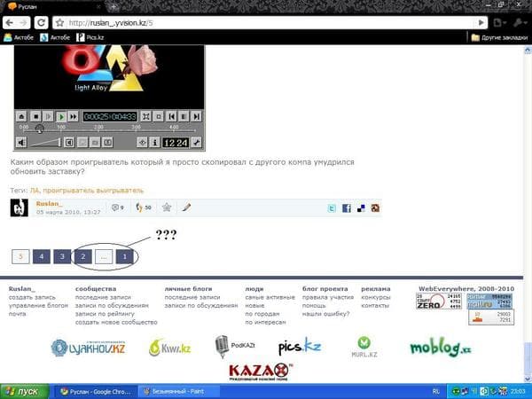Switch to the Paint taskbar window

(x=179, y=391)
